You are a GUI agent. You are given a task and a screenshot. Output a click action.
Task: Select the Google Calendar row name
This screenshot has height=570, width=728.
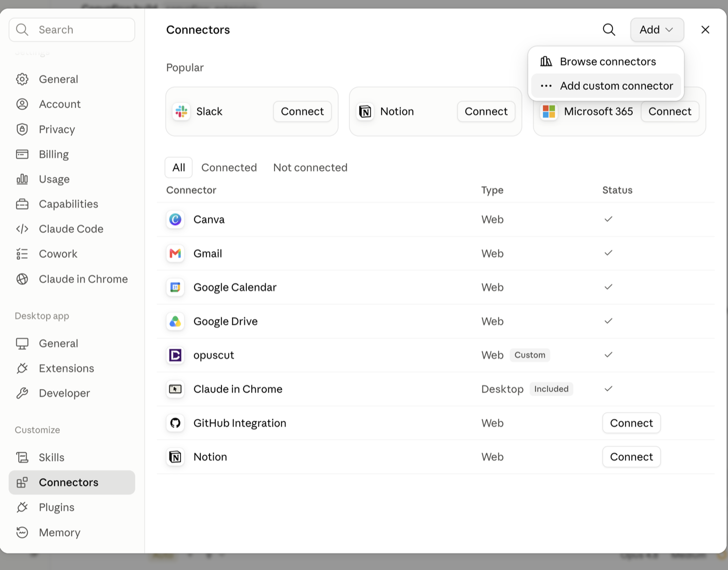tap(235, 287)
